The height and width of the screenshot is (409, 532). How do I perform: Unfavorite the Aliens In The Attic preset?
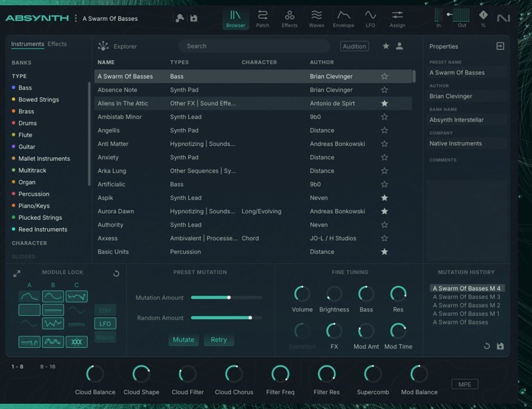[384, 103]
